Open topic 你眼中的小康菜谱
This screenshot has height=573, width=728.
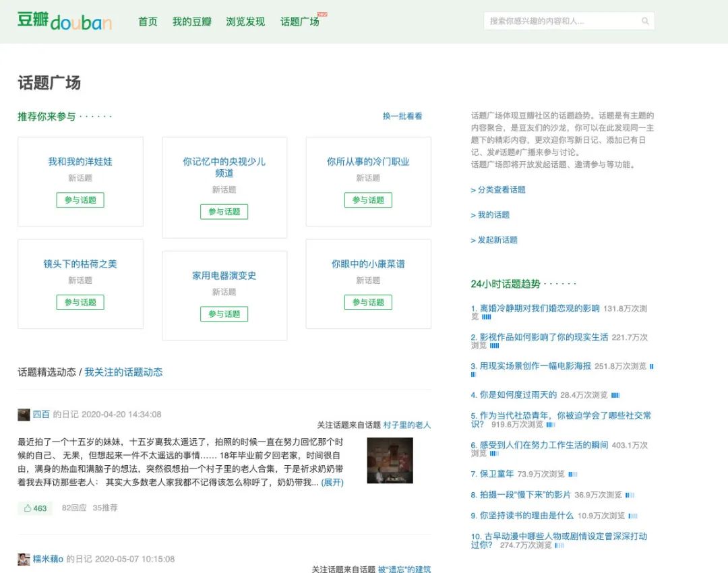tap(368, 264)
